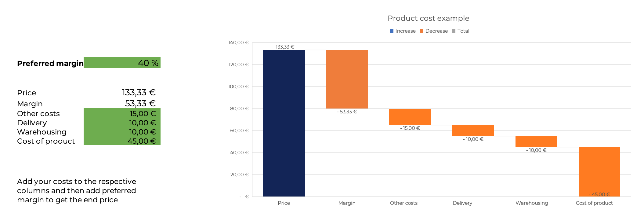
Task: Click the Price value 133,33 € cell
Action: coord(122,92)
